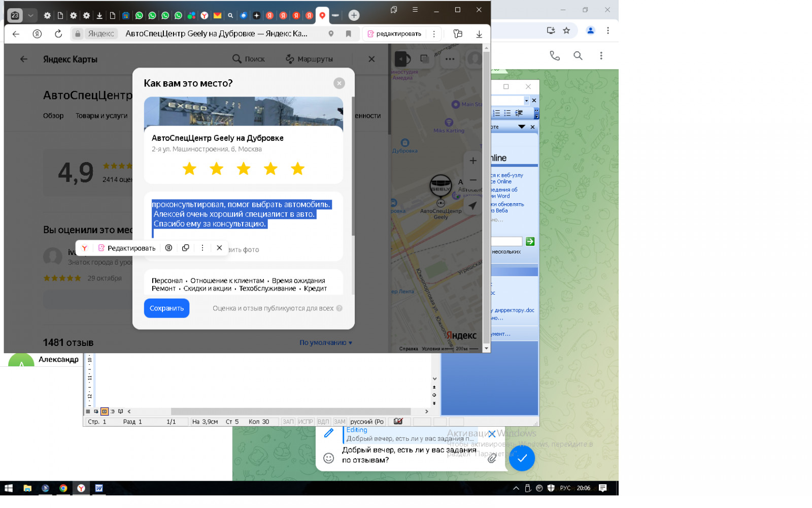Close the review dialog with the X
Viewport: 812px width, 508px height.
[339, 83]
